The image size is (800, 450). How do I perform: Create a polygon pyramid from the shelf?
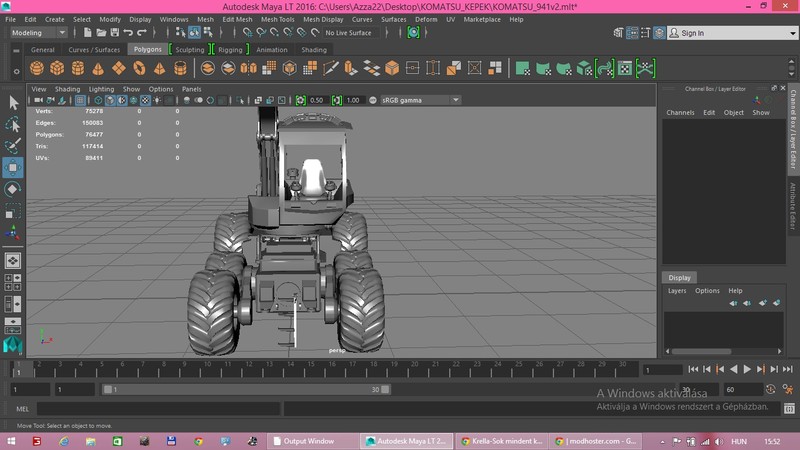(160, 68)
